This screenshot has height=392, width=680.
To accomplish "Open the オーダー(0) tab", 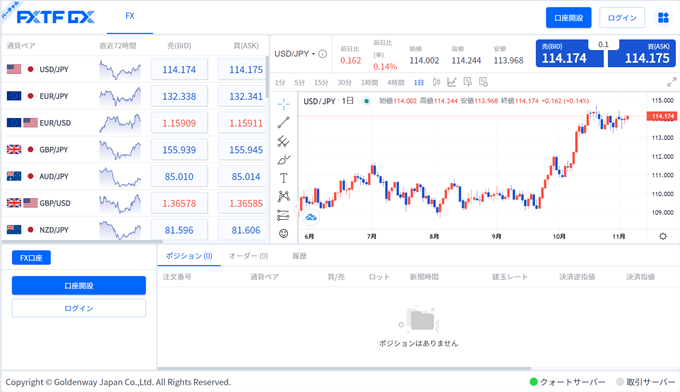I will coord(248,256).
